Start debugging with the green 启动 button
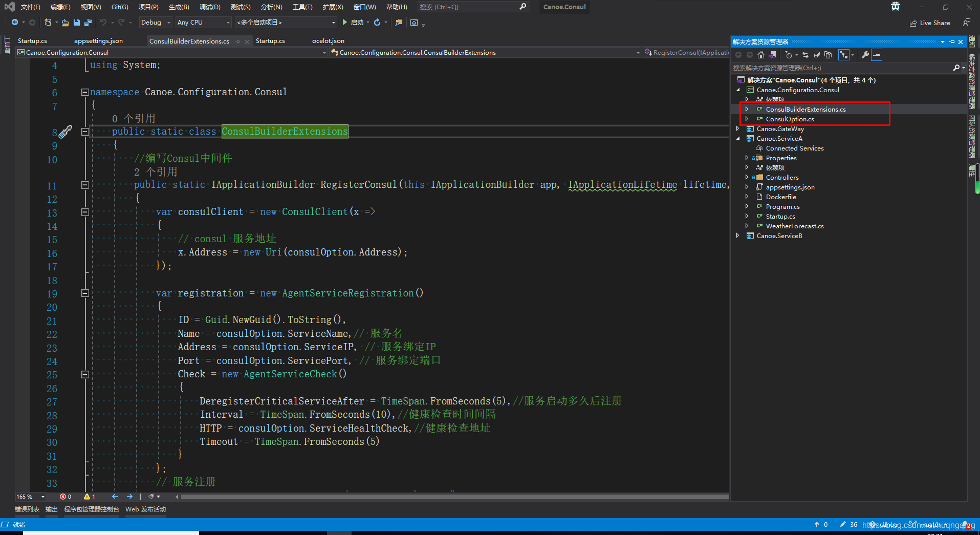This screenshot has width=980, height=535. coord(353,23)
